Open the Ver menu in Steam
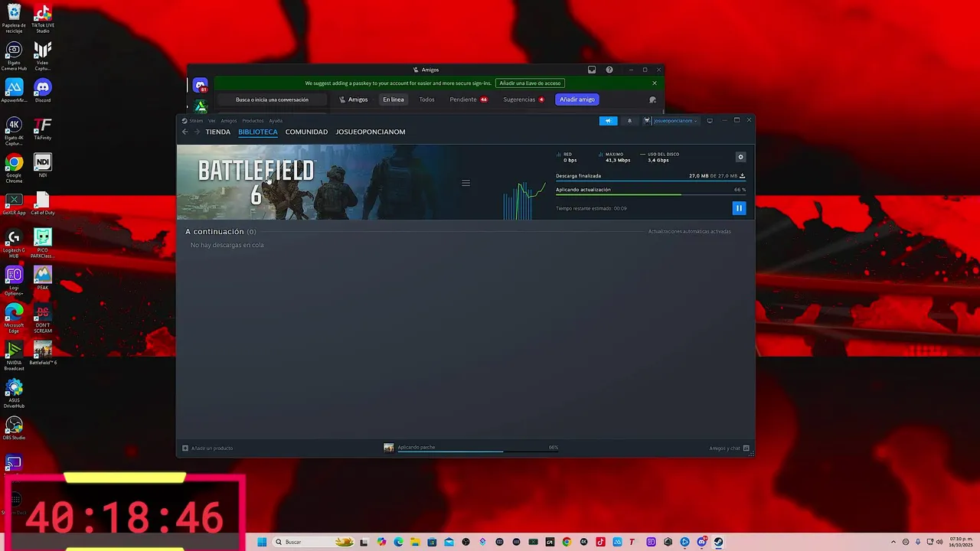Screen dimensions: 980x551 212,121
